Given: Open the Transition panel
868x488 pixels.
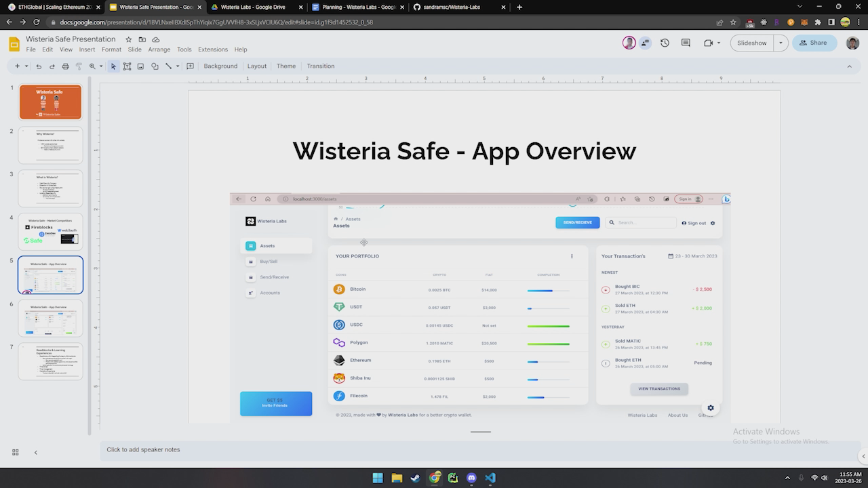Looking at the screenshot, I should click(x=321, y=66).
